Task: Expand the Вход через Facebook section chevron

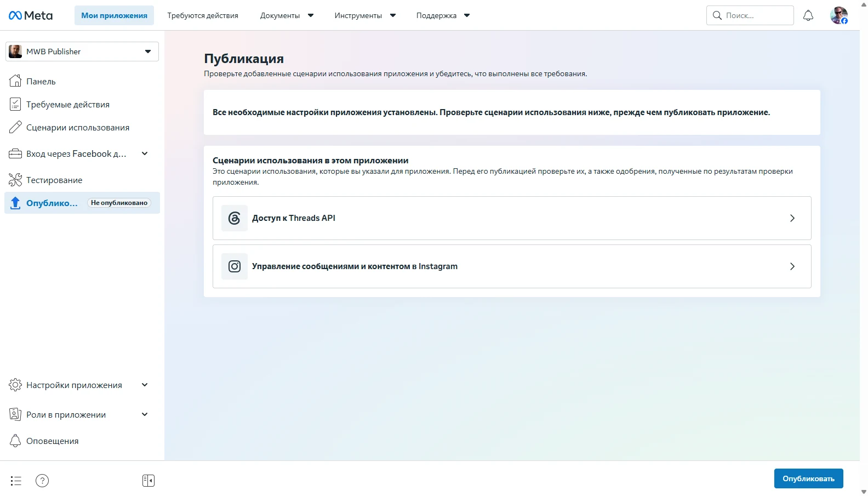Action: (x=145, y=154)
